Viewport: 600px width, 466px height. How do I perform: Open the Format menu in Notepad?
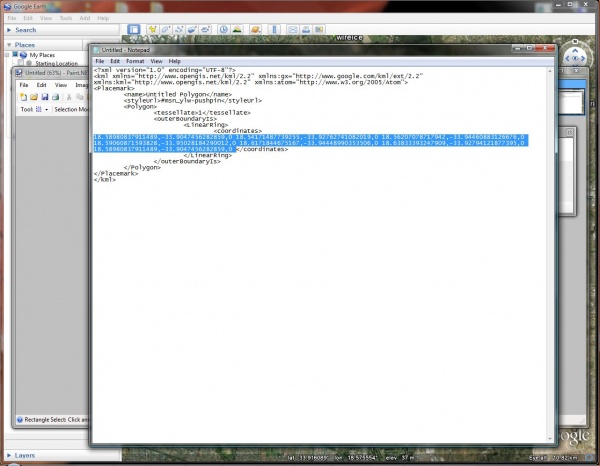(135, 61)
